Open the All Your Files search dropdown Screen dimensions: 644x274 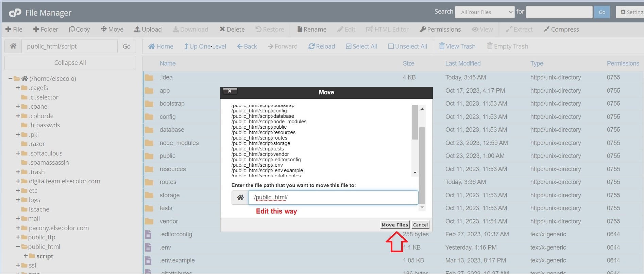click(485, 12)
